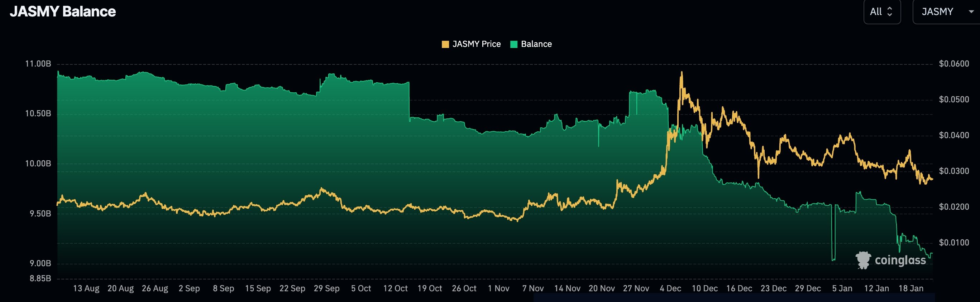
Task: Click the 4 Dec date label
Action: click(670, 288)
